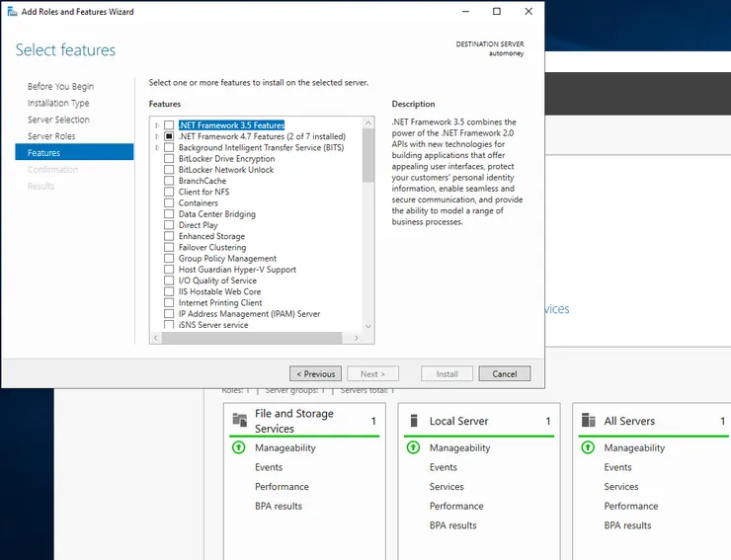The height and width of the screenshot is (560, 731).
Task: Enable BitLocker Drive Encryption checkbox
Action: [x=169, y=159]
